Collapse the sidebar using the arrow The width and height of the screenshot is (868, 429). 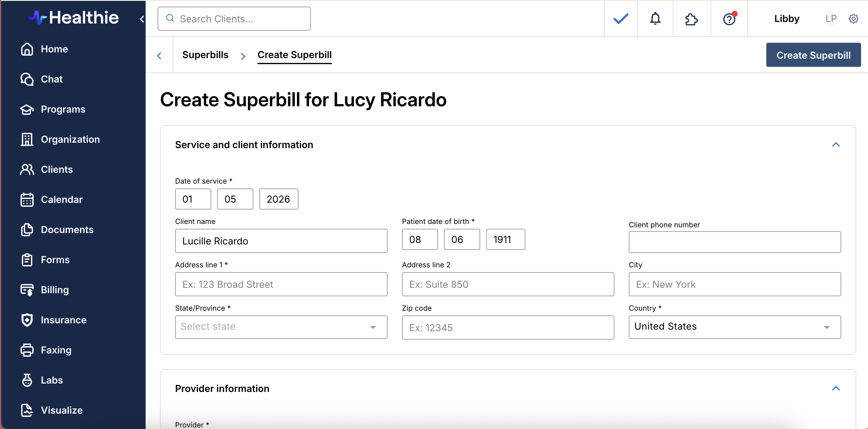tap(142, 19)
